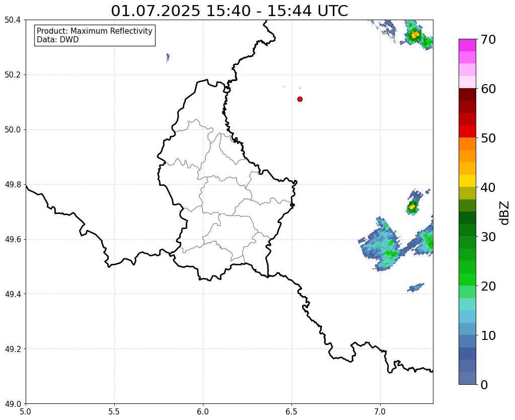Pick the palest pink swatch just above 60

coord(467,82)
